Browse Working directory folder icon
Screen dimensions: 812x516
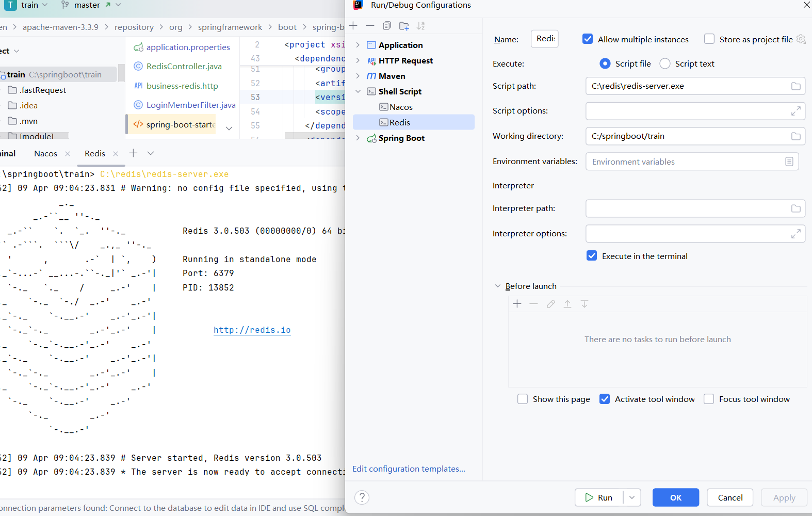point(796,136)
